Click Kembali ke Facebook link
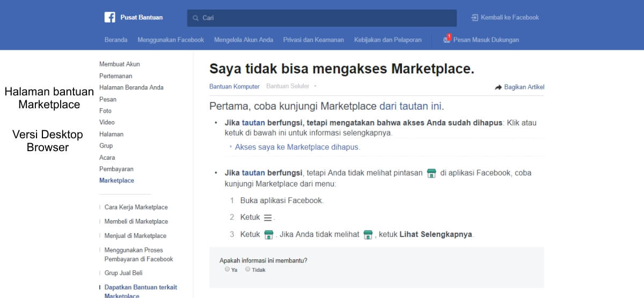Screen dimensions: 644x298 click(510, 18)
